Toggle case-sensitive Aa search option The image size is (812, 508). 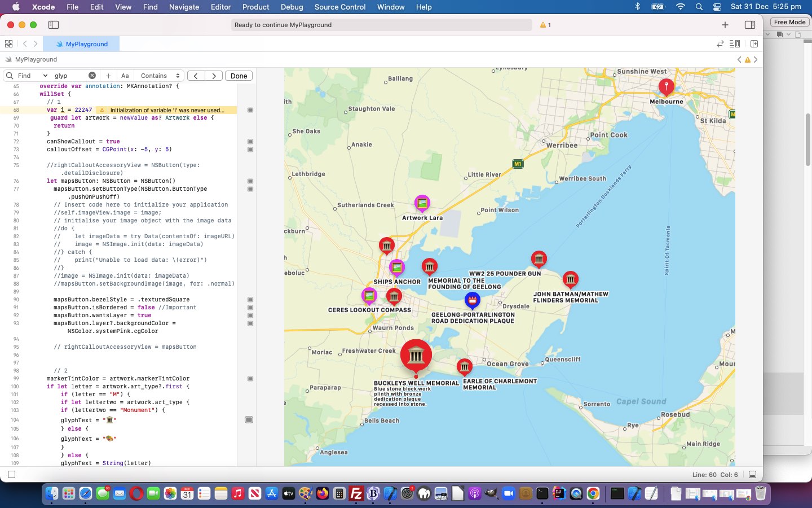[x=125, y=76]
